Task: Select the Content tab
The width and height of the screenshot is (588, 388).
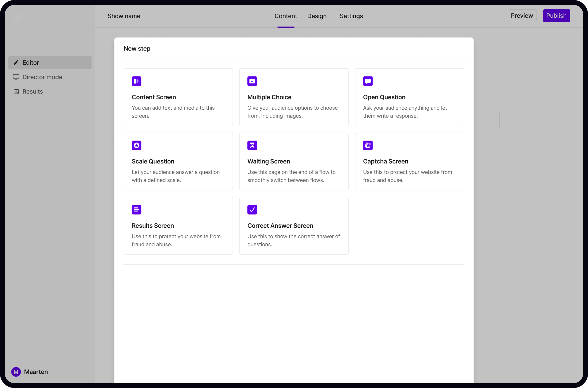Action: [286, 16]
